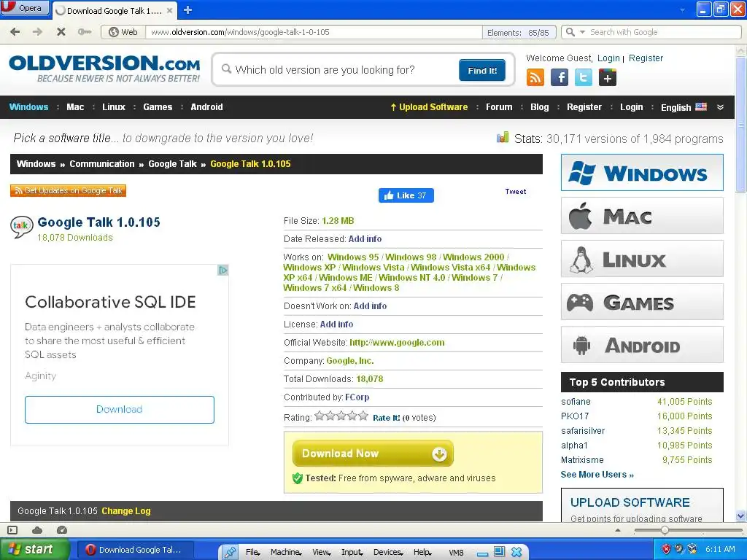Click the red shield tray icon

click(x=666, y=549)
